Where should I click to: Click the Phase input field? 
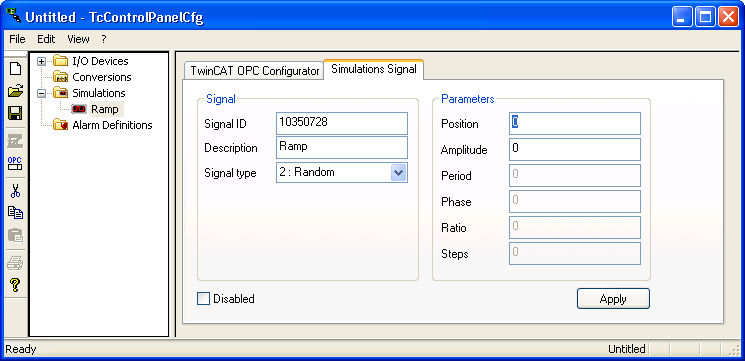click(x=575, y=201)
